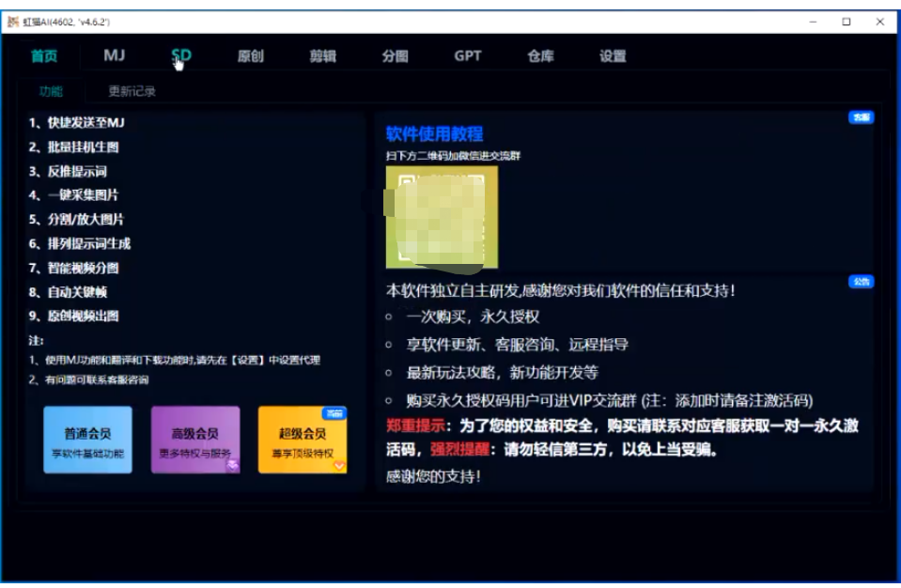Click the 最新玩法攻略 bullet text
Image resolution: width=901 pixels, height=588 pixels.
[503, 373]
